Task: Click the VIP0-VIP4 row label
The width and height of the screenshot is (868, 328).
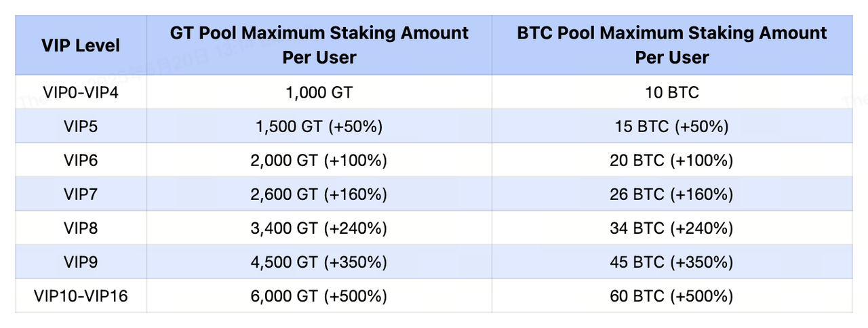Action: point(81,92)
